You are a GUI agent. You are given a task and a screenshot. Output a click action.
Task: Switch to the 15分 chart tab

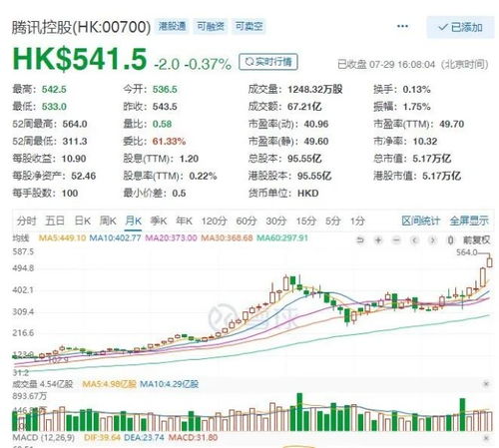(x=305, y=221)
